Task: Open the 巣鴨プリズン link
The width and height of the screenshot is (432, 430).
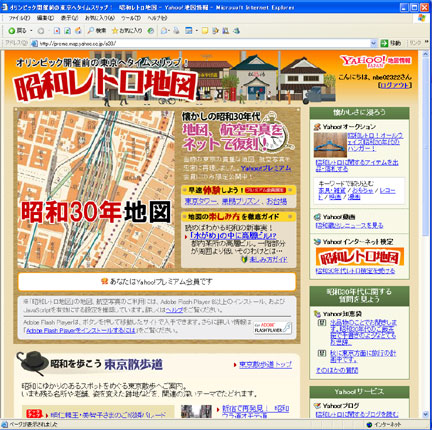Action: point(241,201)
